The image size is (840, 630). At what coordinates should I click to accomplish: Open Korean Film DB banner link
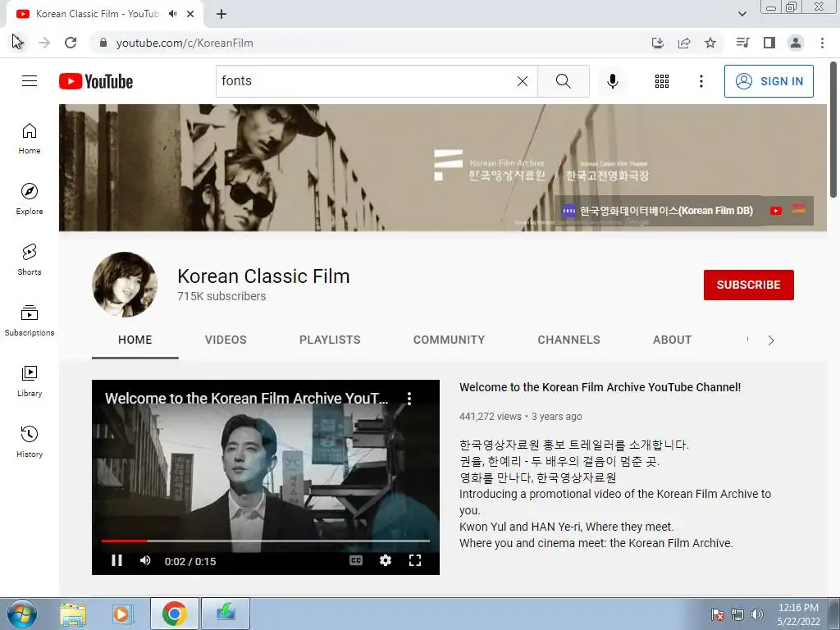coord(658,211)
